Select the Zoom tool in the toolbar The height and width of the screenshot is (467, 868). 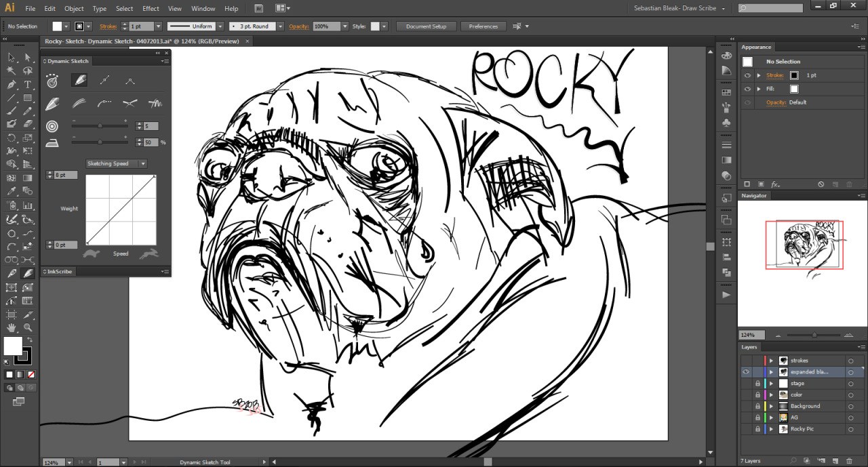28,327
